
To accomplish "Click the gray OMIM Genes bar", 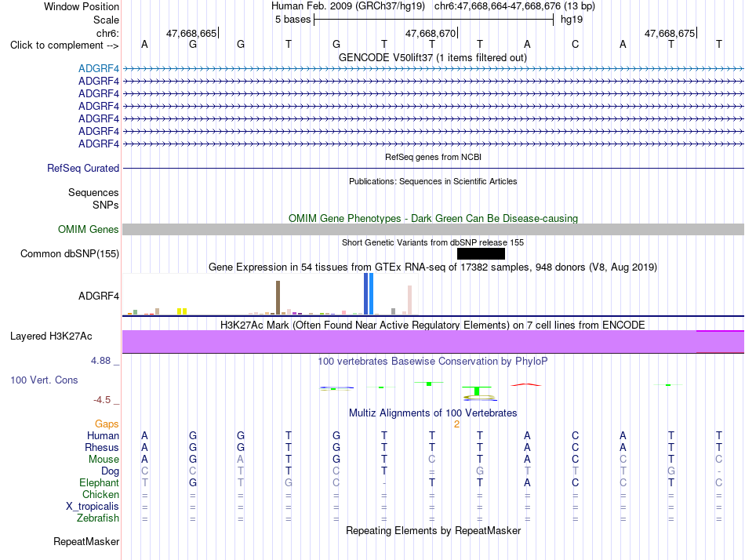I will coord(433,230).
